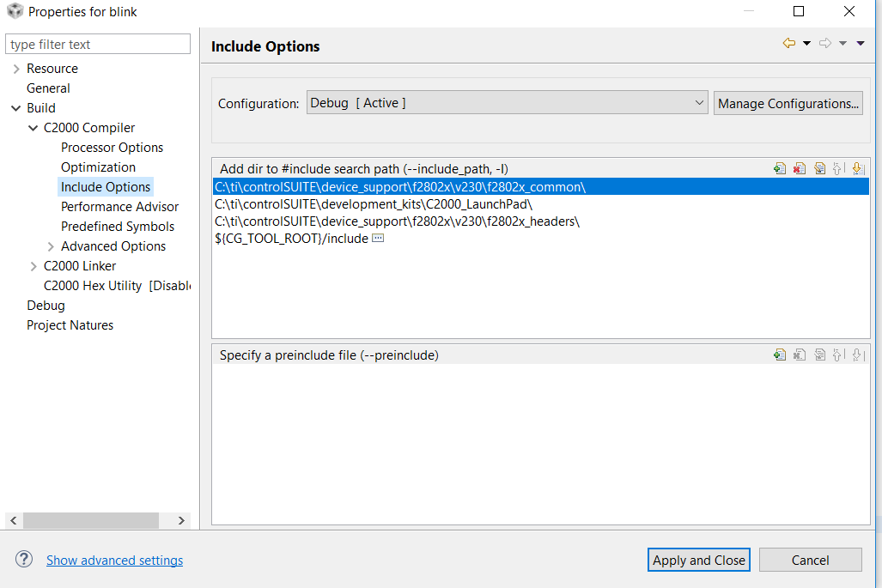The width and height of the screenshot is (882, 588).
Task: Click Show advanced settings link
Action: point(114,561)
